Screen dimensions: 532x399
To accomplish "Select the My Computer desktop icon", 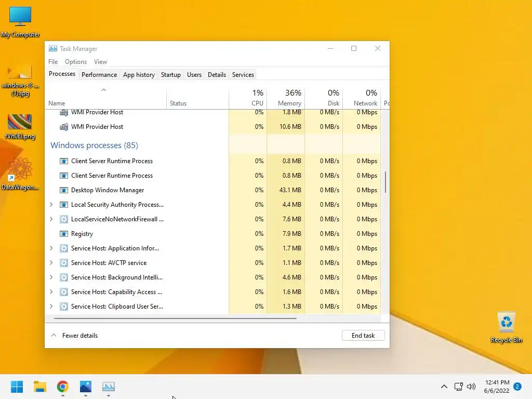I will click(x=20, y=22).
